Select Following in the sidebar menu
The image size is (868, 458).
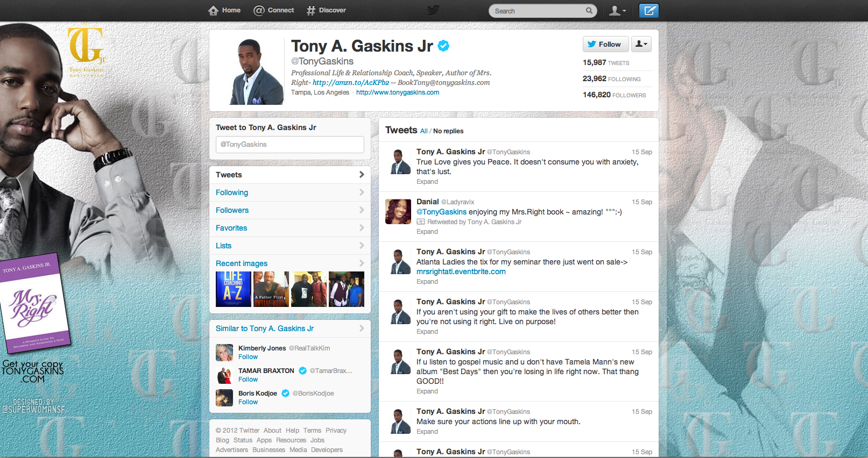click(x=290, y=192)
